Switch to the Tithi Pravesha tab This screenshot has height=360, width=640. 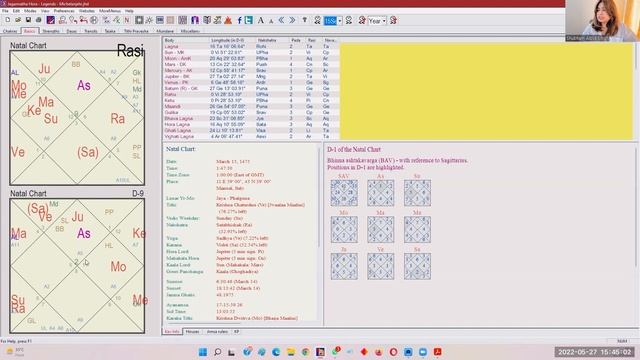point(136,31)
